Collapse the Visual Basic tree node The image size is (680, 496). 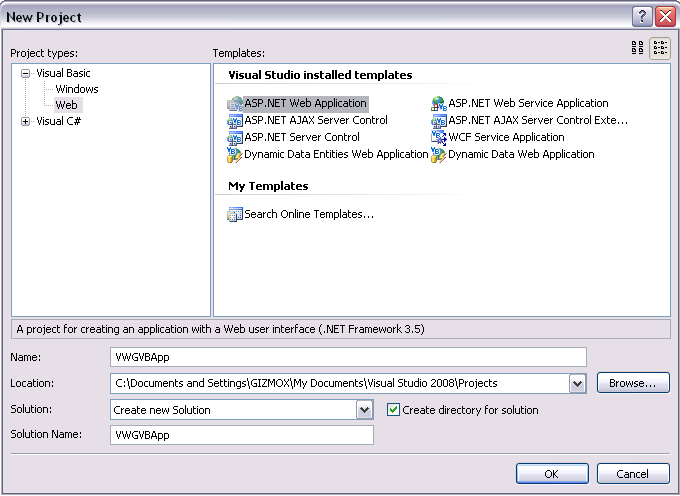click(26, 73)
